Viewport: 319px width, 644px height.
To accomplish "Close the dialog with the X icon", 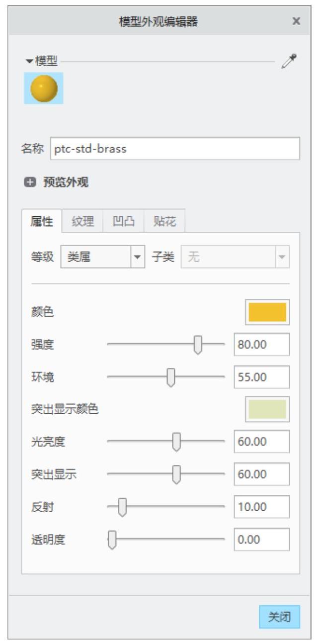I will pos(296,21).
